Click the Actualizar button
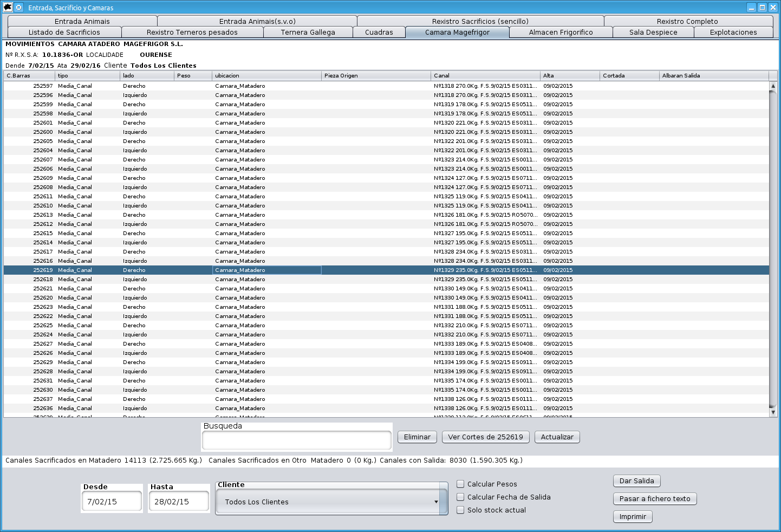The height and width of the screenshot is (532, 781). point(557,437)
